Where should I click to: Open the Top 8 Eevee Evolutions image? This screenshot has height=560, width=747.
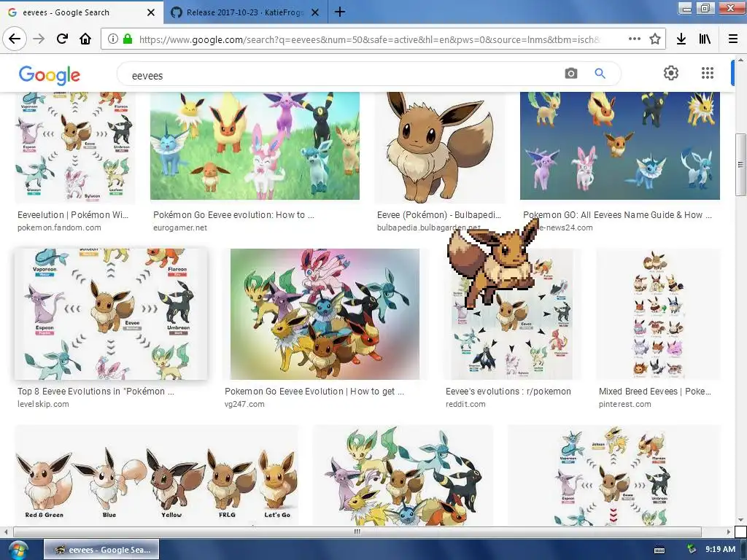(x=111, y=314)
